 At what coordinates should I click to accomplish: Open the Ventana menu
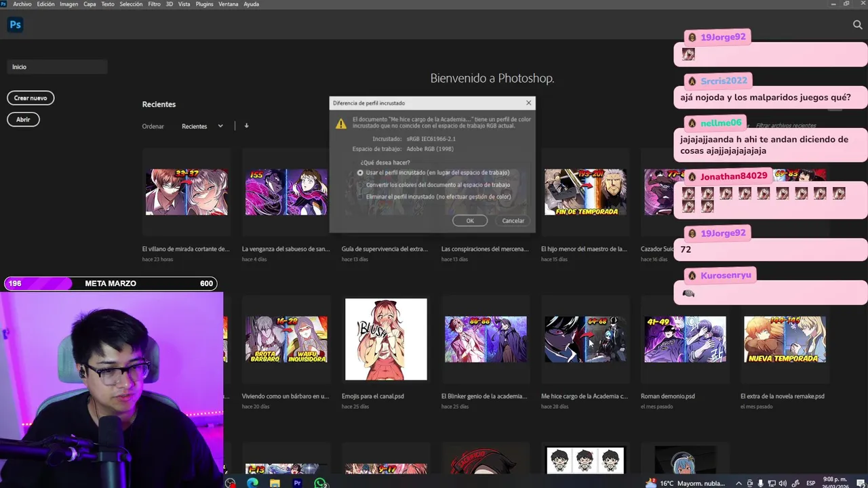[x=228, y=4]
